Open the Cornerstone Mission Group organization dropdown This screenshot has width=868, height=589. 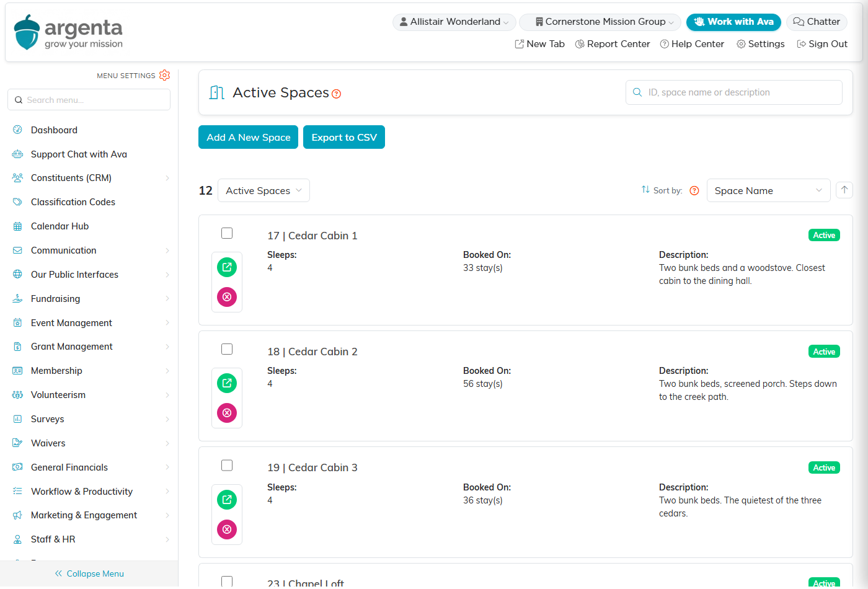point(600,22)
